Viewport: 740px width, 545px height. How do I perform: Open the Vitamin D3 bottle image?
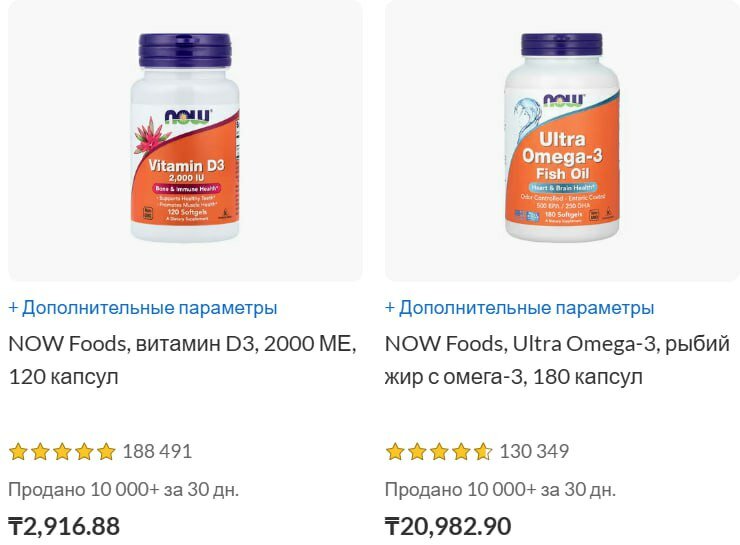coord(185,139)
